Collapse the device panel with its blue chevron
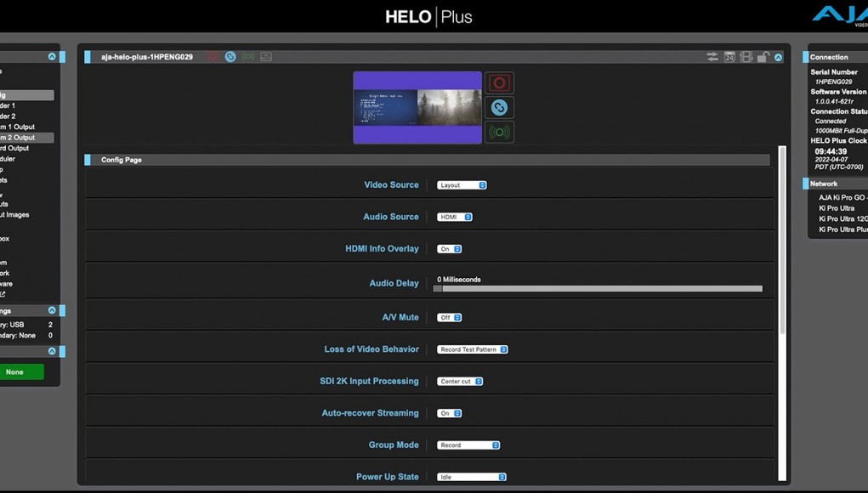868x493 pixels. (x=779, y=57)
